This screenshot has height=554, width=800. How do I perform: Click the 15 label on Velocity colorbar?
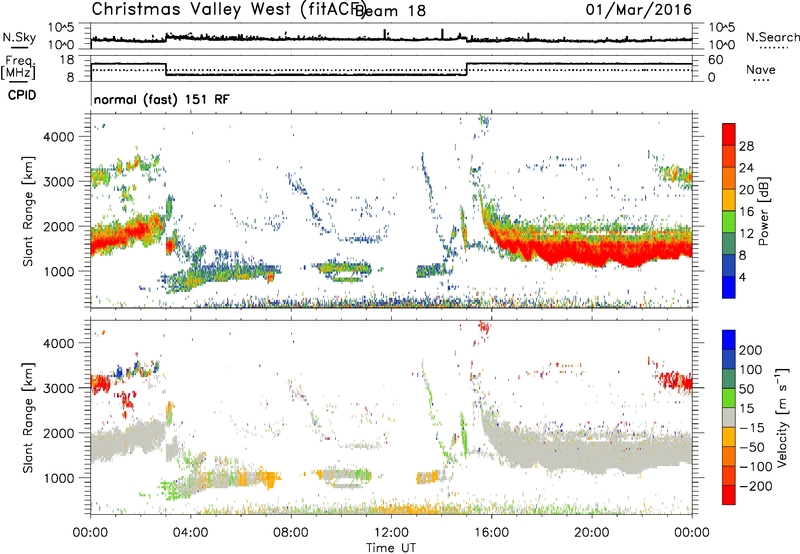tap(746, 409)
